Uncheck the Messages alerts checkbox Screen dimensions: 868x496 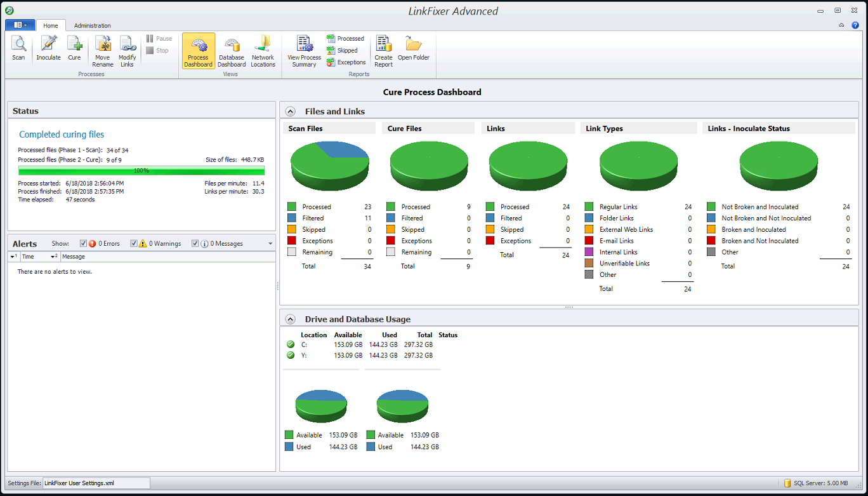tap(195, 244)
